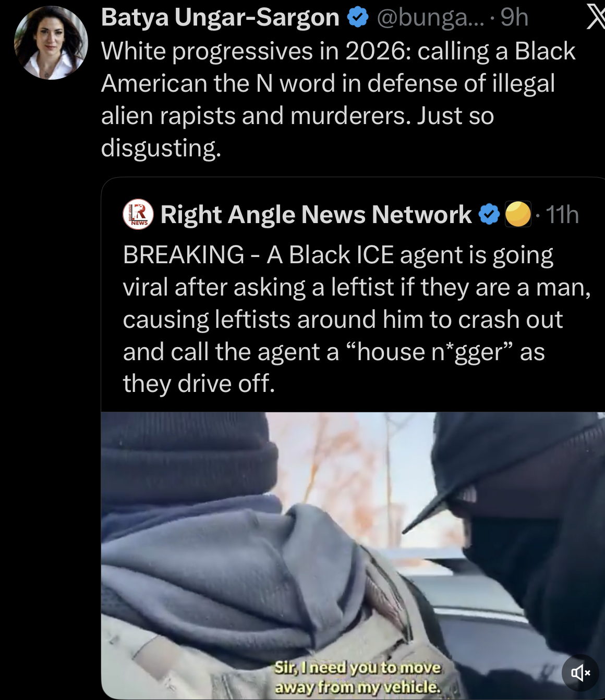Screen dimensions: 605x700
Task: Open the 11h quoted tweet timestamp
Action: [x=562, y=214]
